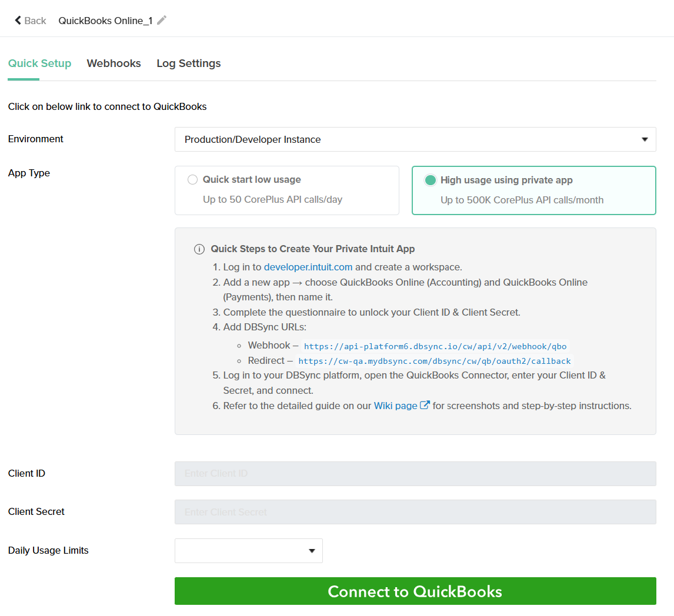The width and height of the screenshot is (674, 616).
Task: Open the developer.intuit.com link
Action: tap(308, 267)
